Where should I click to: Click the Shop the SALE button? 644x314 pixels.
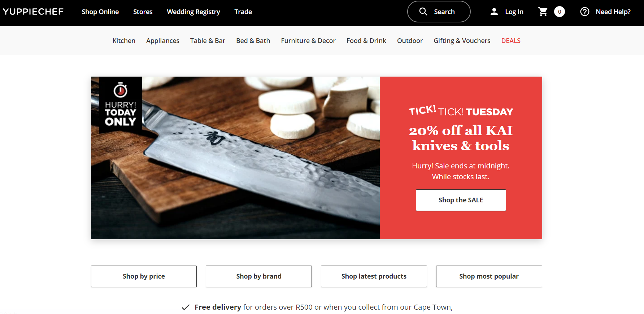coord(461,200)
